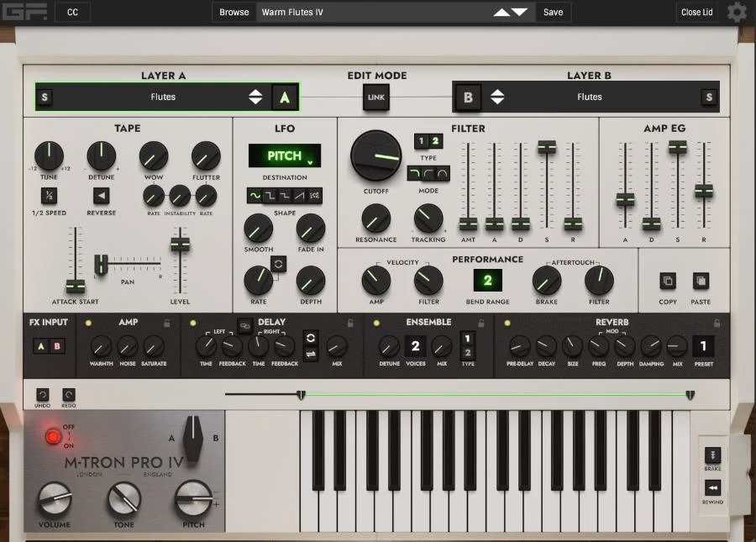756x542 pixels.
Task: Select low-pass filter mode icon
Action: 414,173
